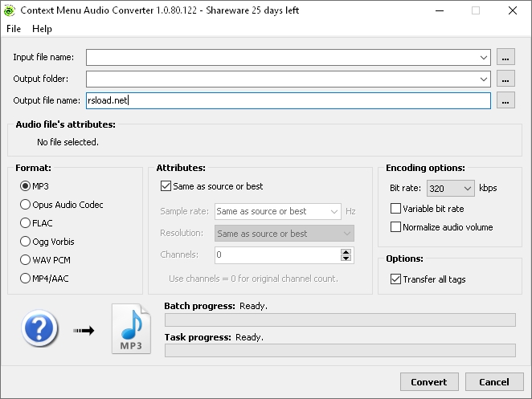532x399 pixels.
Task: Expand the Input file name dropdown
Action: (x=483, y=57)
